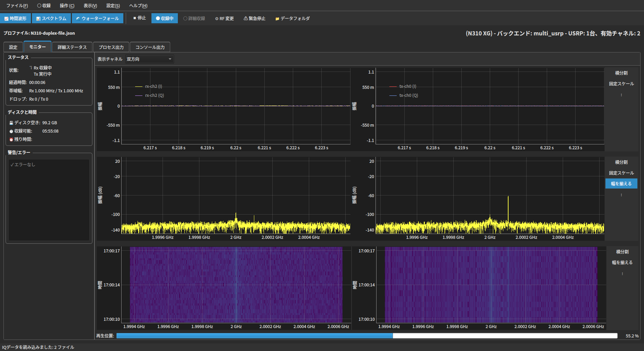644x351 pixels.
Task: Toggle the highlighted 幅を揃える spectrum button
Action: coord(621,184)
